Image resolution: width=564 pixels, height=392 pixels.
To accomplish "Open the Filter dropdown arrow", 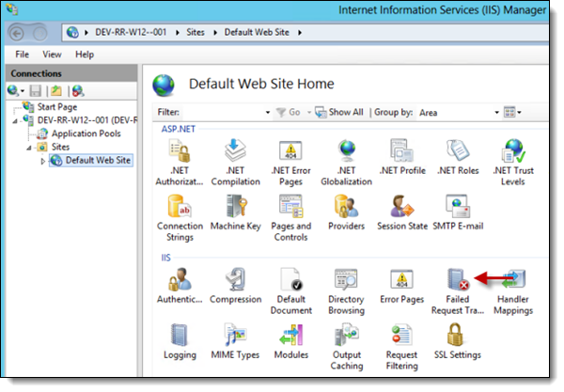I will (x=267, y=112).
